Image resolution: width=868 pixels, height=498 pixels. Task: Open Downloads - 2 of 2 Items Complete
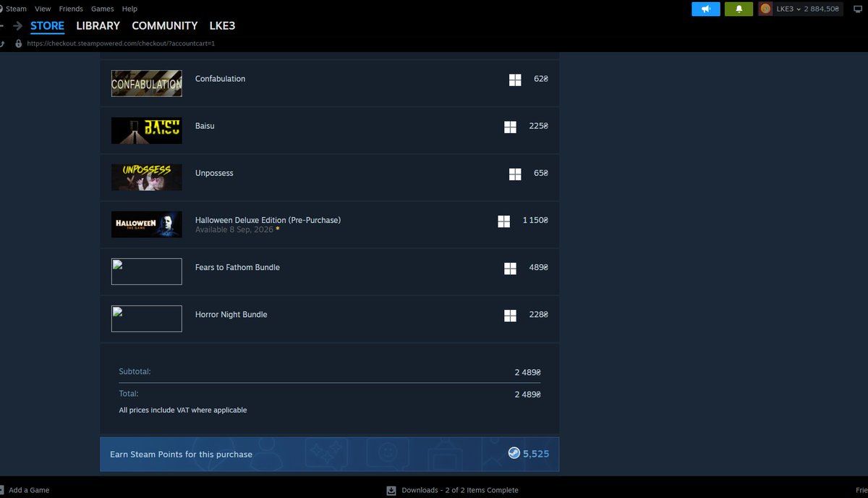459,490
